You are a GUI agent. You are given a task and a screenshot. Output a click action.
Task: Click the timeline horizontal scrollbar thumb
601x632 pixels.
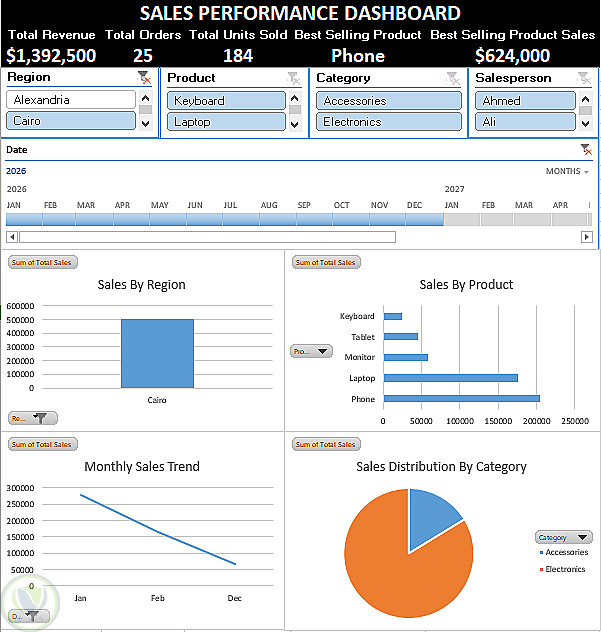pos(208,237)
